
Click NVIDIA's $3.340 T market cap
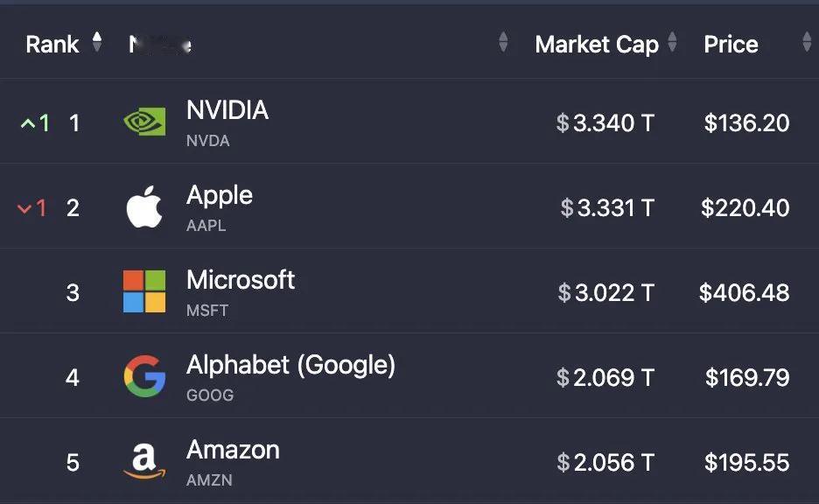click(x=605, y=123)
